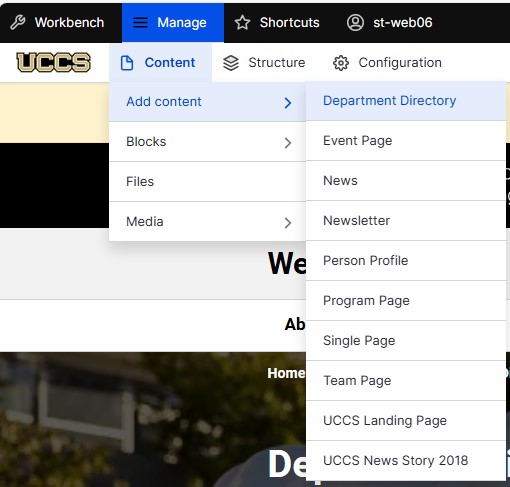
Task: Select Media menu entry
Action: (x=207, y=222)
